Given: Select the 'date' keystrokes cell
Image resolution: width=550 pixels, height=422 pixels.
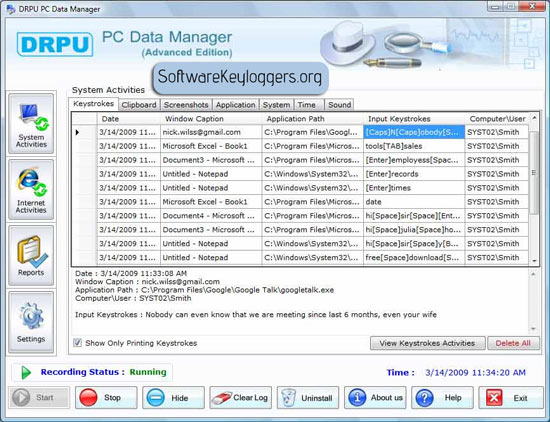Looking at the screenshot, I should click(414, 202).
